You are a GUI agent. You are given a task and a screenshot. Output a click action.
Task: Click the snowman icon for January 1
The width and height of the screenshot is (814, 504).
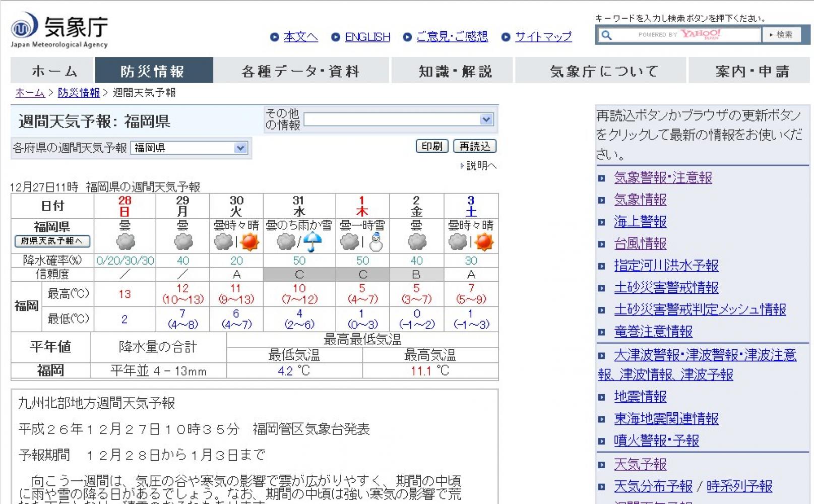point(375,242)
